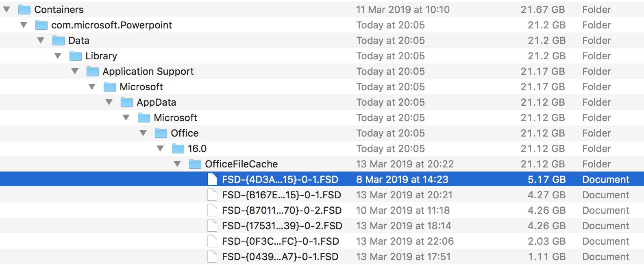This screenshot has height=265, width=644.
Task: Select the FSD-{4D3A...15}-0-1.FSD file row
Action: (x=322, y=179)
